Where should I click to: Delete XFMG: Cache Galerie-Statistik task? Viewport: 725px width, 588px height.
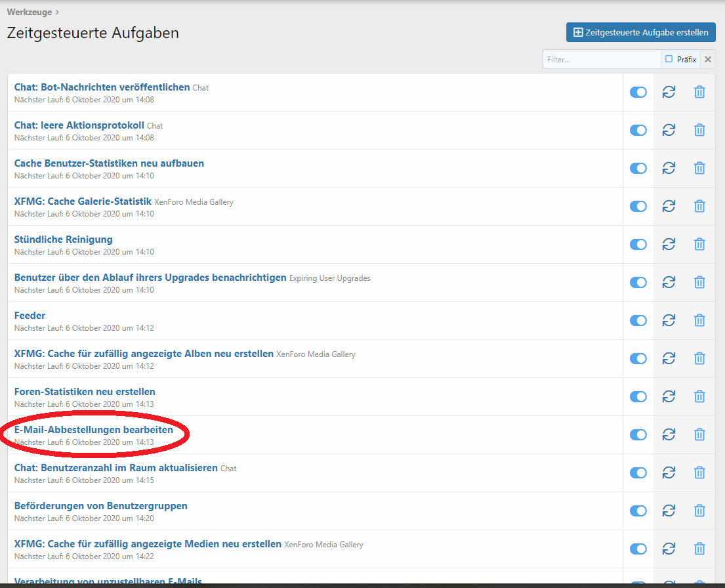click(699, 206)
